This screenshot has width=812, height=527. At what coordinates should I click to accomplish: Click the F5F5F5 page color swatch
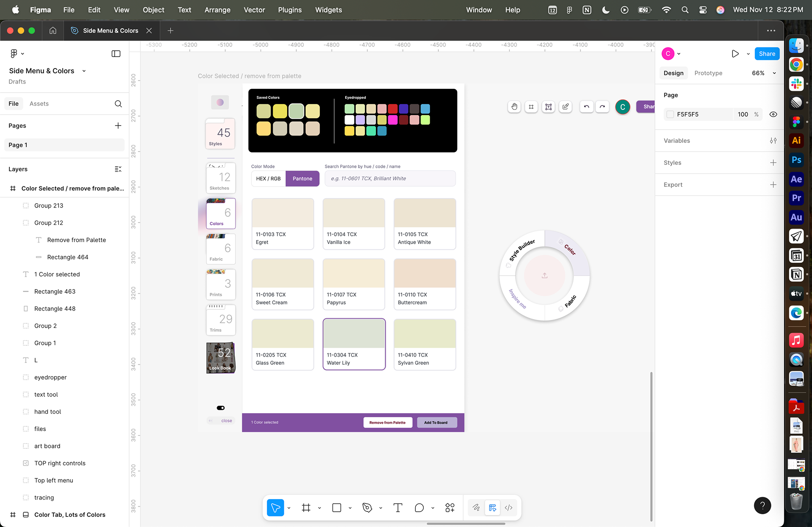tap(670, 115)
